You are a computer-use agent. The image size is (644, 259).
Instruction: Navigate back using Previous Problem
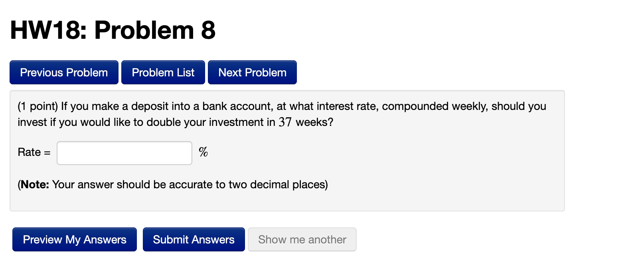[63, 72]
